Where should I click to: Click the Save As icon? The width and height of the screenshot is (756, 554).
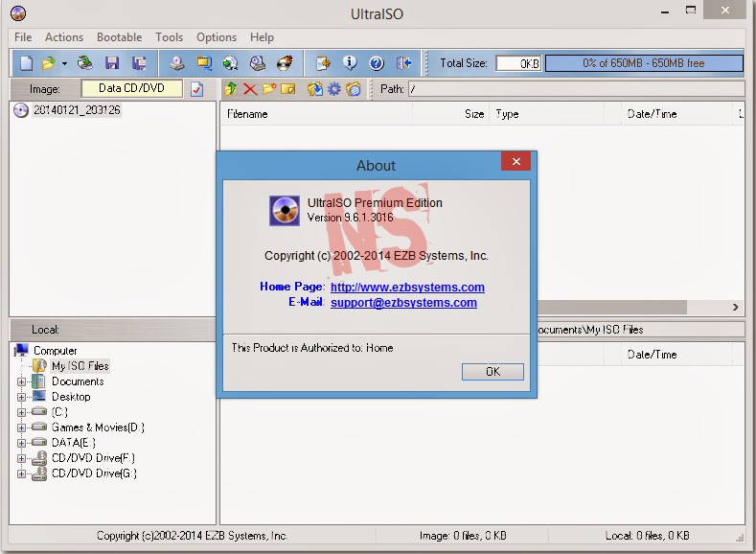point(139,63)
